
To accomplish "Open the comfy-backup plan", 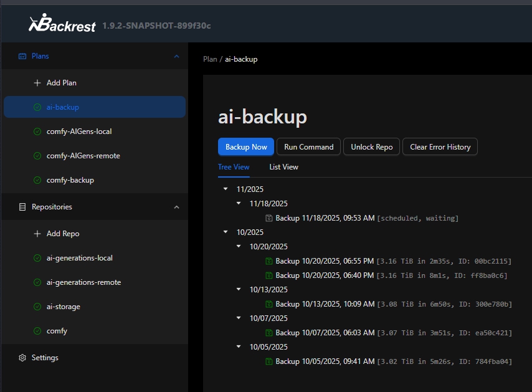I will coord(70,180).
